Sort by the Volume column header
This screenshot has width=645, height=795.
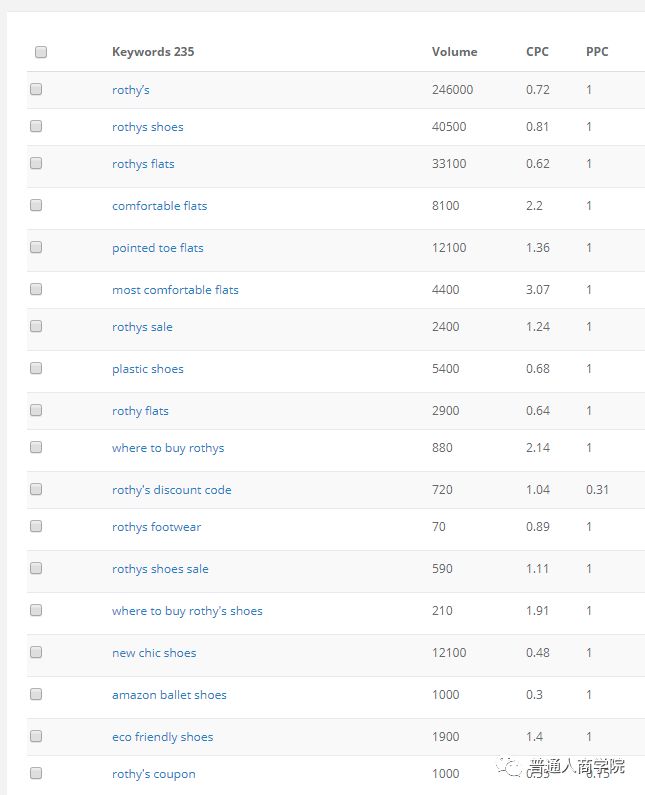[454, 52]
